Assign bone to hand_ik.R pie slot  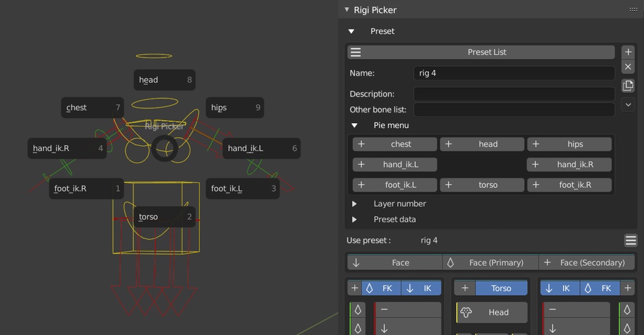(x=569, y=165)
